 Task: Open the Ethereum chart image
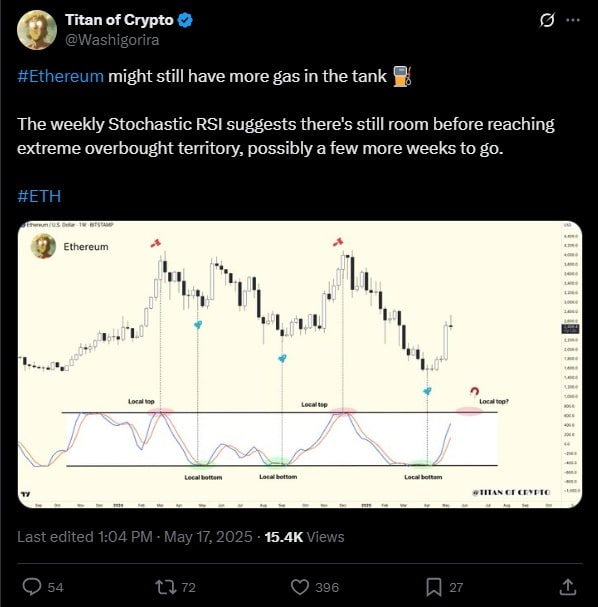click(300, 364)
